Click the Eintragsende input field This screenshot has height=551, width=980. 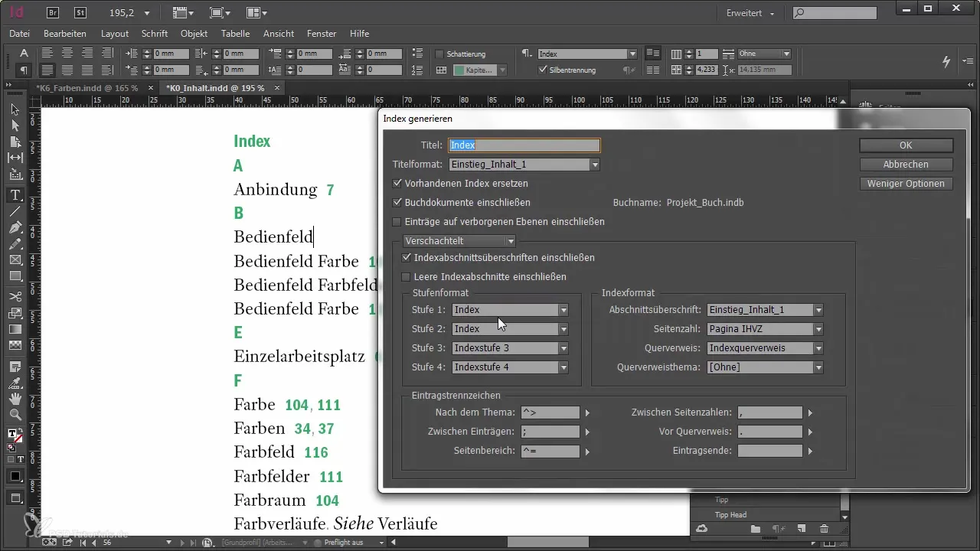click(x=769, y=452)
